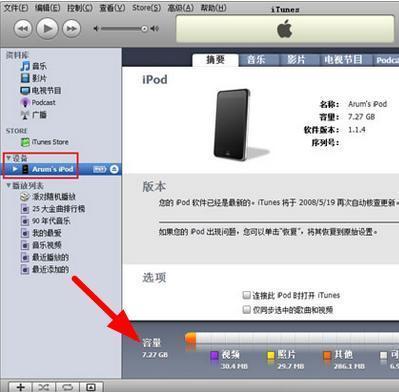Select Arum's iPod device icon
This screenshot has height=392, width=399.
[x=25, y=169]
